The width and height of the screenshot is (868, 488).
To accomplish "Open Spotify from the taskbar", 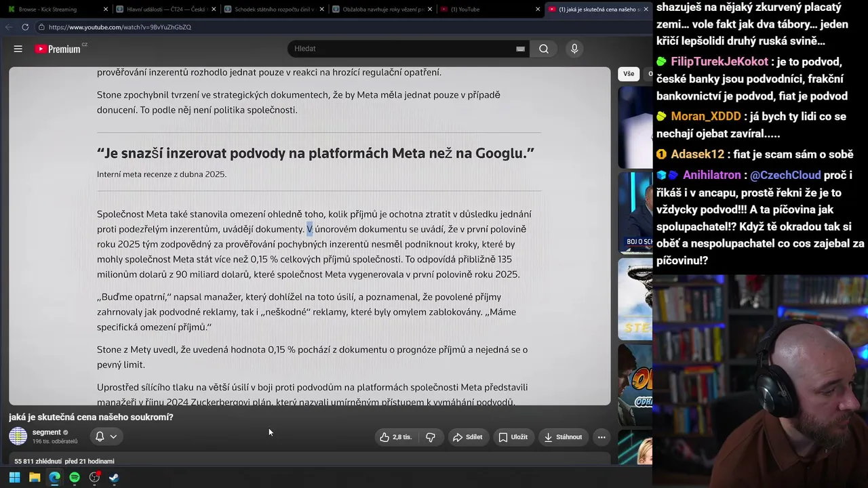I will (75, 477).
